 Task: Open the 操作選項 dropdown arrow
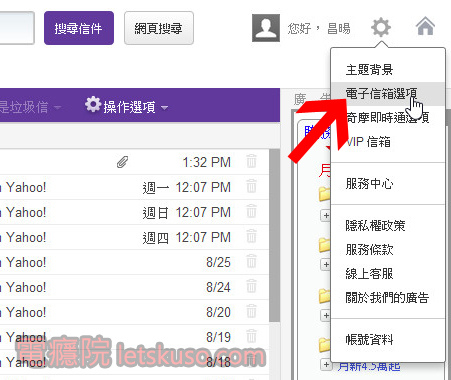(x=164, y=108)
